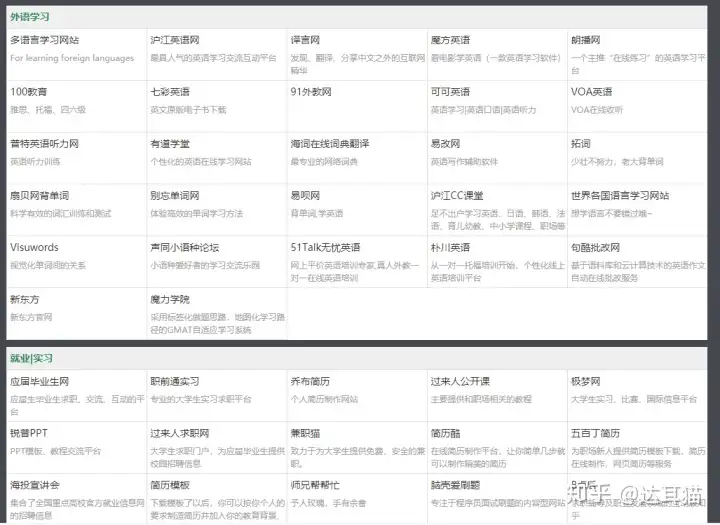Go to the 极梦网 site

[585, 381]
